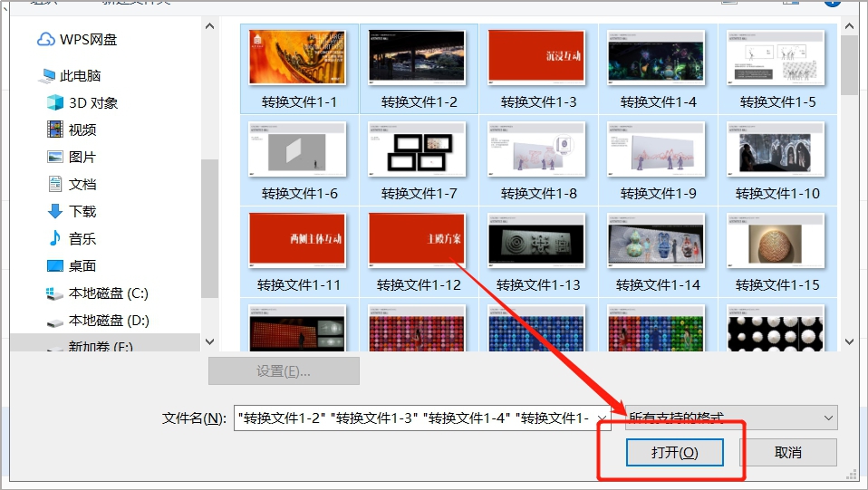Click inside the 文件名(N) input field
The image size is (868, 490).
415,418
